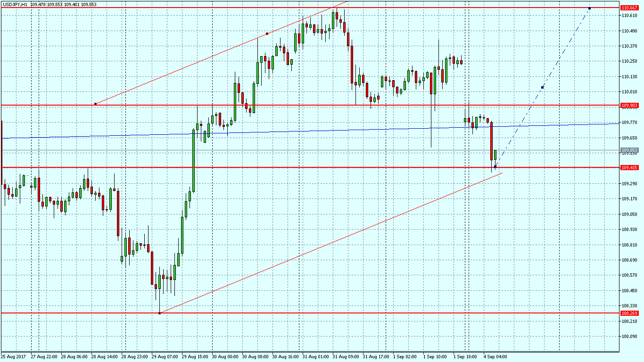This screenshot has height=362, width=644.
Task: Click upper trendline's left anchor point near 109.903 line
Action: 96,104
